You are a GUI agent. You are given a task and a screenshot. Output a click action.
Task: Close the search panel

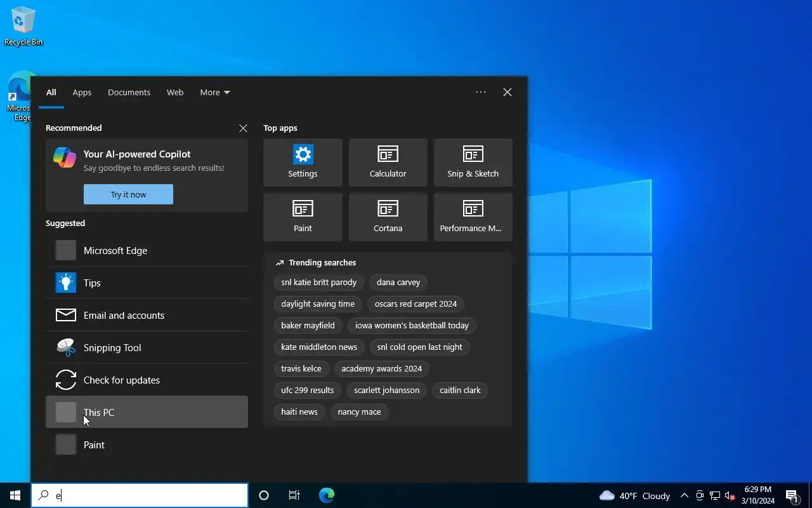pyautogui.click(x=507, y=92)
